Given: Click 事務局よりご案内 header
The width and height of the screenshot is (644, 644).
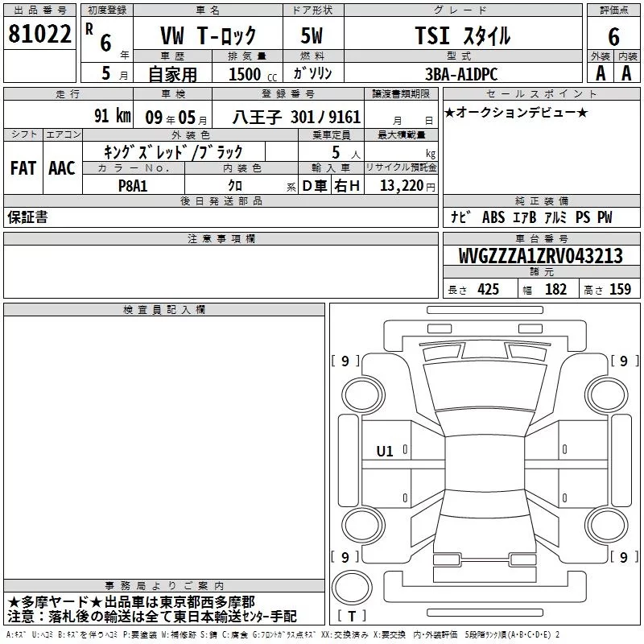Looking at the screenshot, I should point(164,586).
